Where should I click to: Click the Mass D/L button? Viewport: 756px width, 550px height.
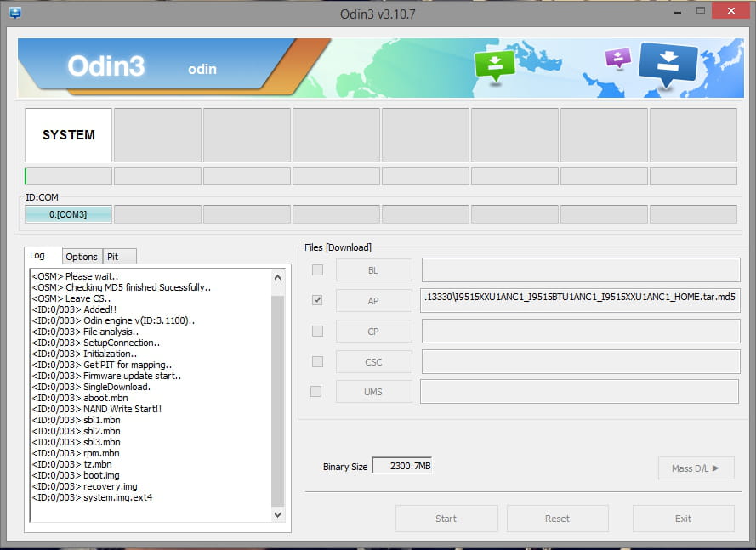coord(696,468)
